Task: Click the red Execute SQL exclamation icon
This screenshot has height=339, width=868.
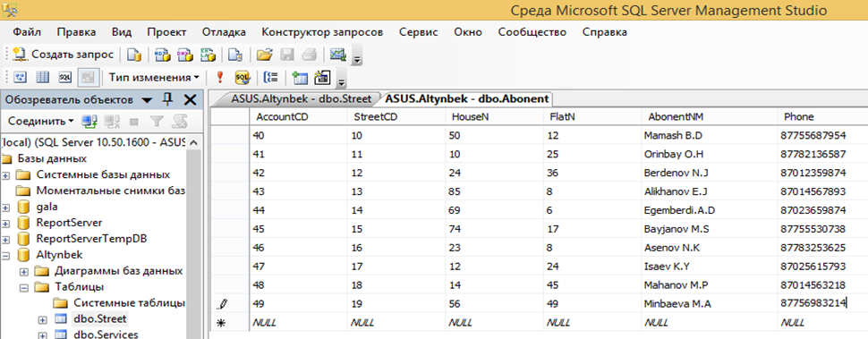Action: click(x=219, y=78)
